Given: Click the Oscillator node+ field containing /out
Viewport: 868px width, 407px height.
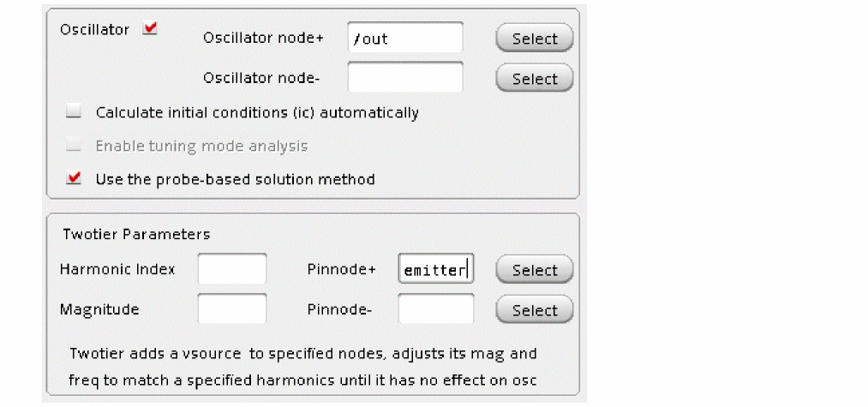Looking at the screenshot, I should point(404,39).
